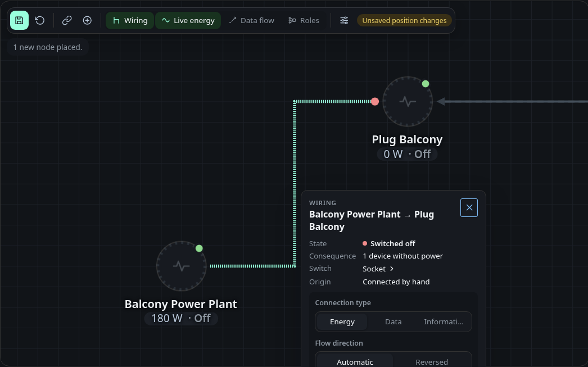Click the panel title Balcony Power Plant → Plug Balcony
This screenshot has height=367, width=588.
click(x=371, y=220)
